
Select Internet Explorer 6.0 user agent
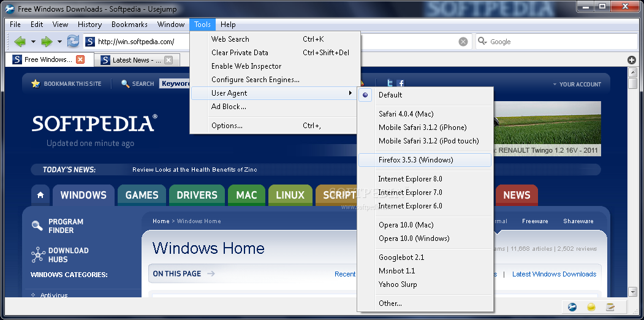tap(425, 206)
